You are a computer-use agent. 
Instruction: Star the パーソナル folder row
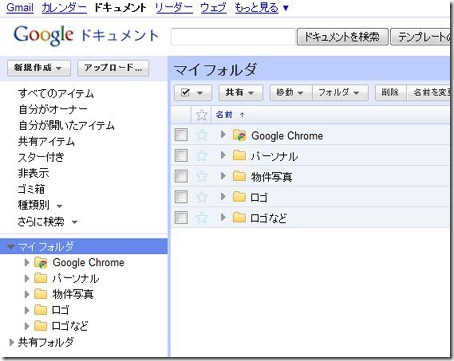202,156
